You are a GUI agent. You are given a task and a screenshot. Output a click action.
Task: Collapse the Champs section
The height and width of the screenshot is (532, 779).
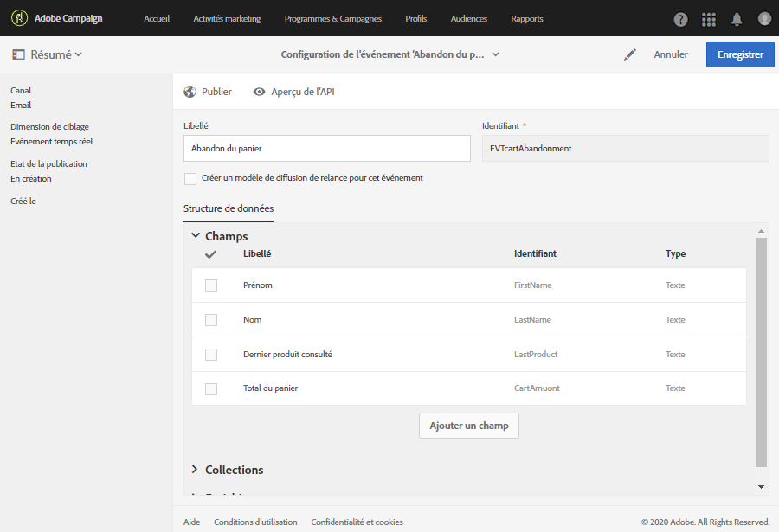click(x=196, y=236)
